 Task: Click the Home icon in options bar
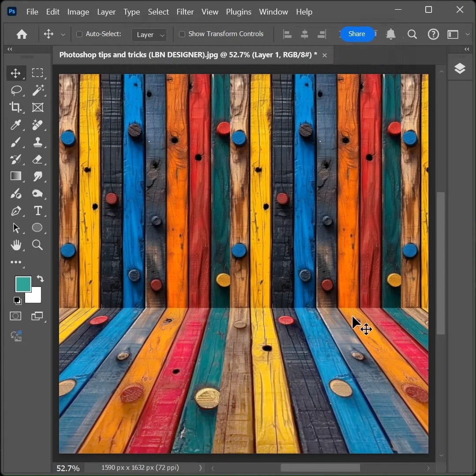click(22, 34)
